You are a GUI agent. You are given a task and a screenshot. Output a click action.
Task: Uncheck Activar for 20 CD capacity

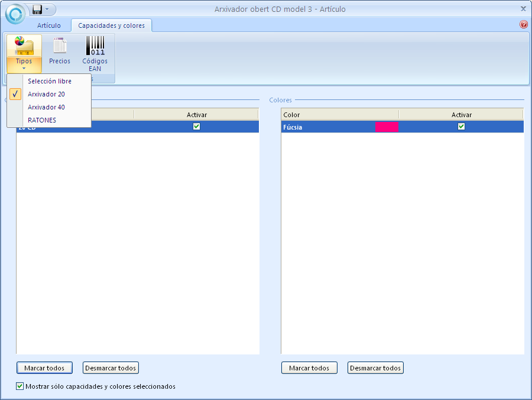[x=197, y=127]
